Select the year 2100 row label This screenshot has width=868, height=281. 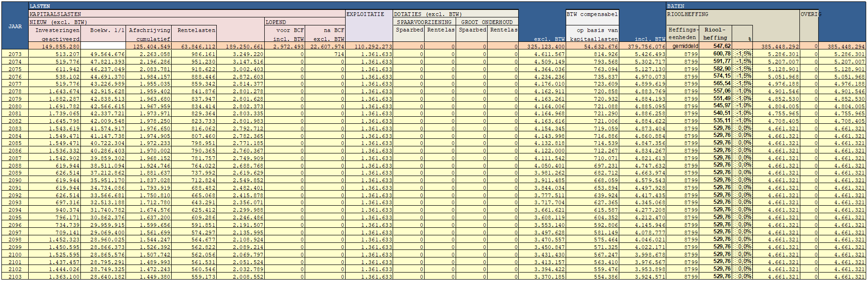pos(15,255)
